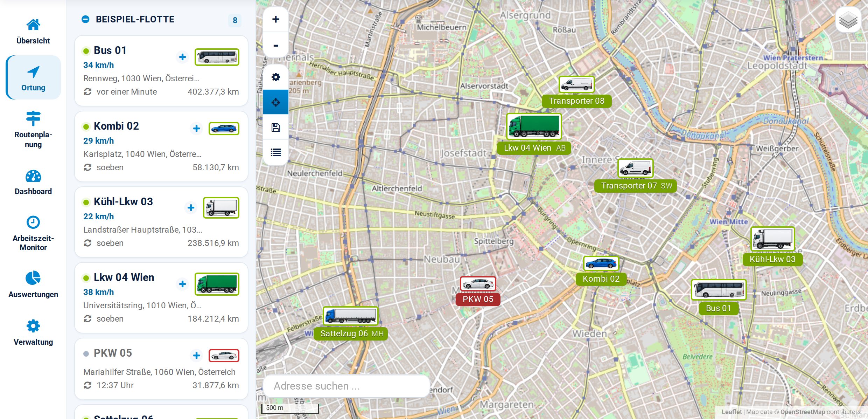Select Sattelzug 06 marker on map

pyautogui.click(x=350, y=316)
